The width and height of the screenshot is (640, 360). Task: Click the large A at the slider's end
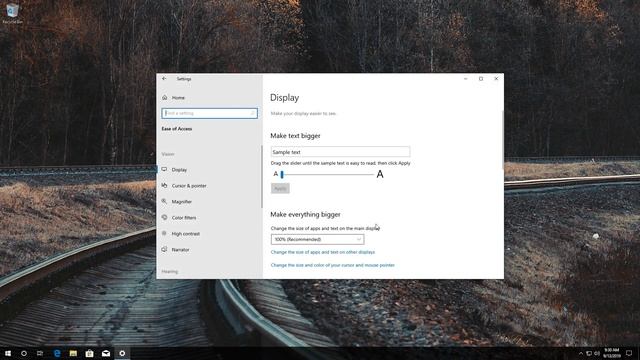[380, 174]
